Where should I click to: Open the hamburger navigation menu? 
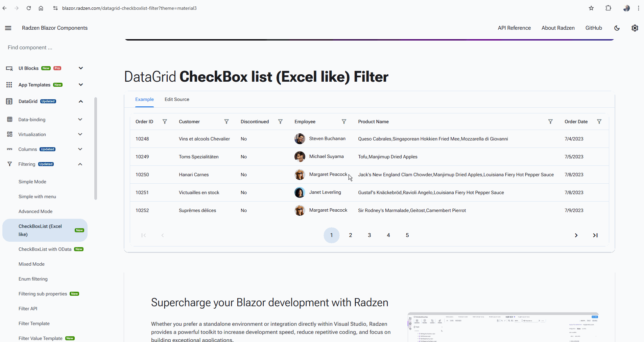8,28
